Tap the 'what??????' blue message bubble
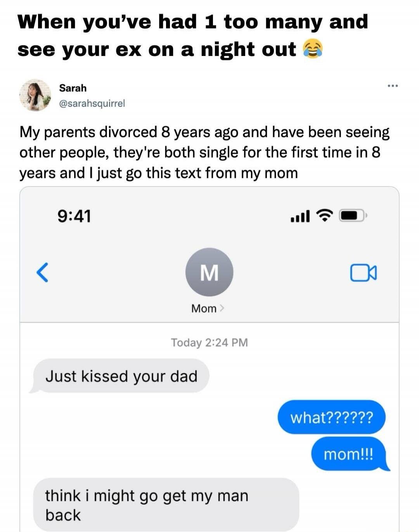Viewport: 419px width, 532px height. pos(331,417)
